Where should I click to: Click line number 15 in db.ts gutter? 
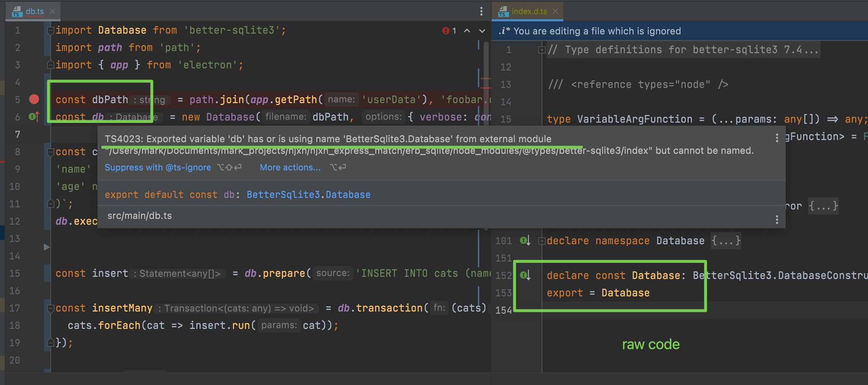[14, 273]
